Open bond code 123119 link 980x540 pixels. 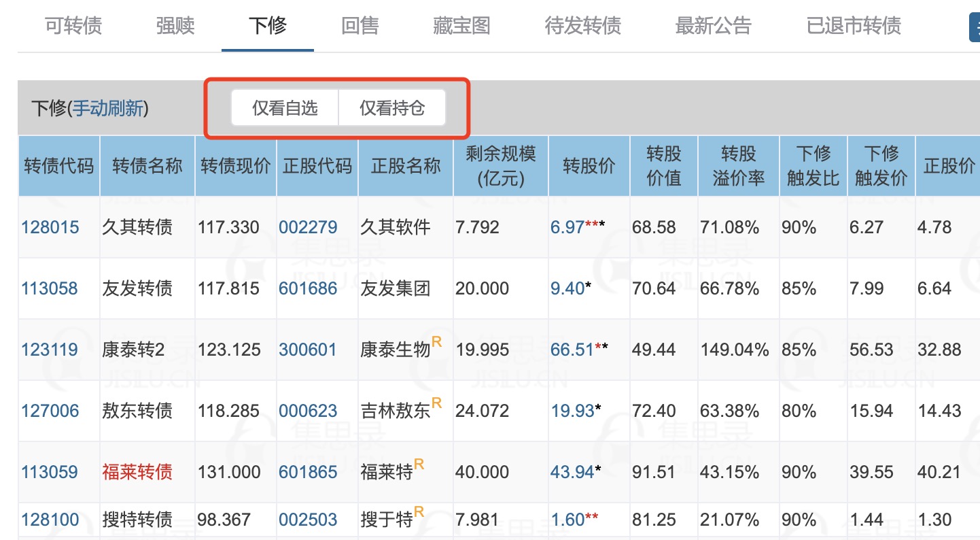[50, 350]
